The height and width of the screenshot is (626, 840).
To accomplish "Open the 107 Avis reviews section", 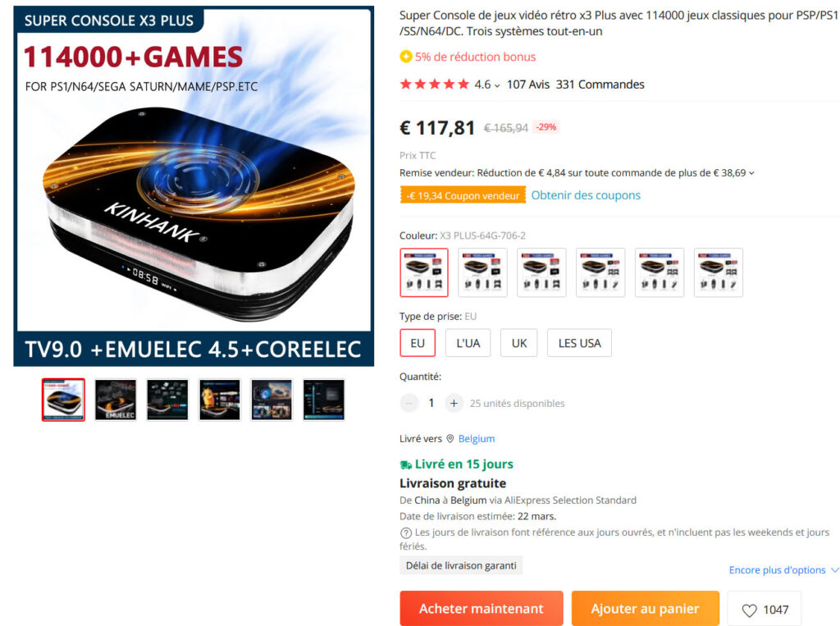I will (x=528, y=85).
